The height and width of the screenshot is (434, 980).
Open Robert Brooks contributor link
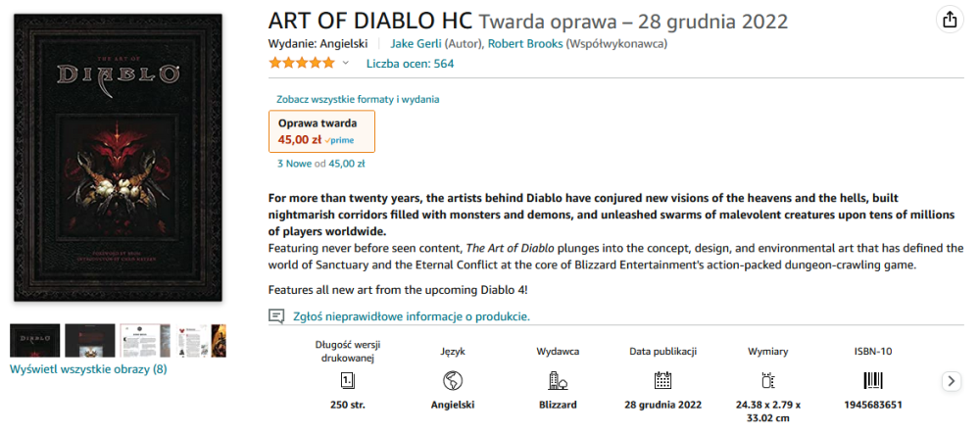pos(524,43)
